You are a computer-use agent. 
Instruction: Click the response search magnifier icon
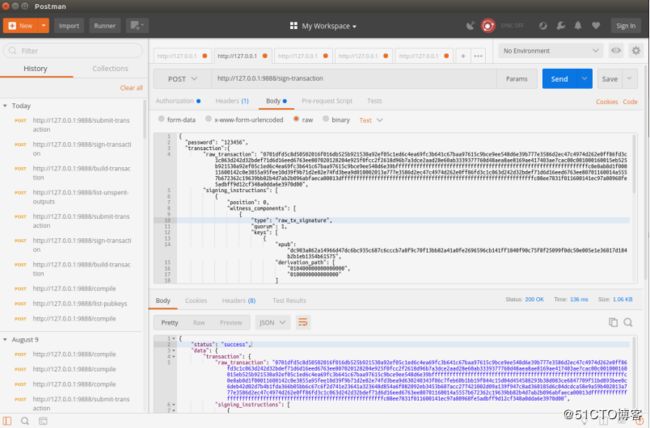pos(628,322)
